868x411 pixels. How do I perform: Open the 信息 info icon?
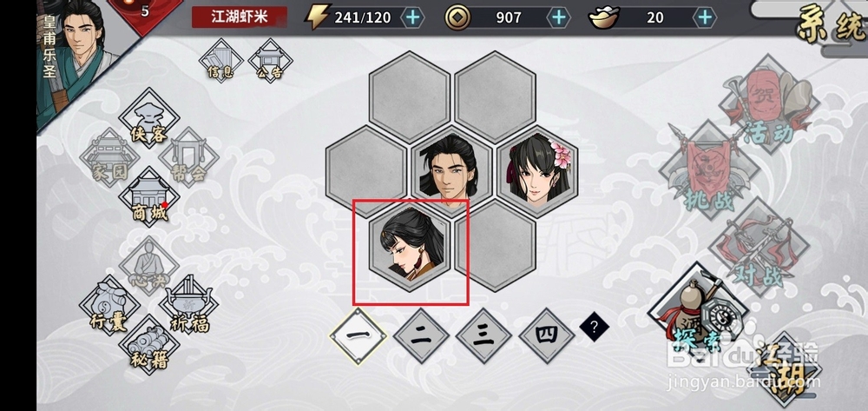[x=220, y=60]
